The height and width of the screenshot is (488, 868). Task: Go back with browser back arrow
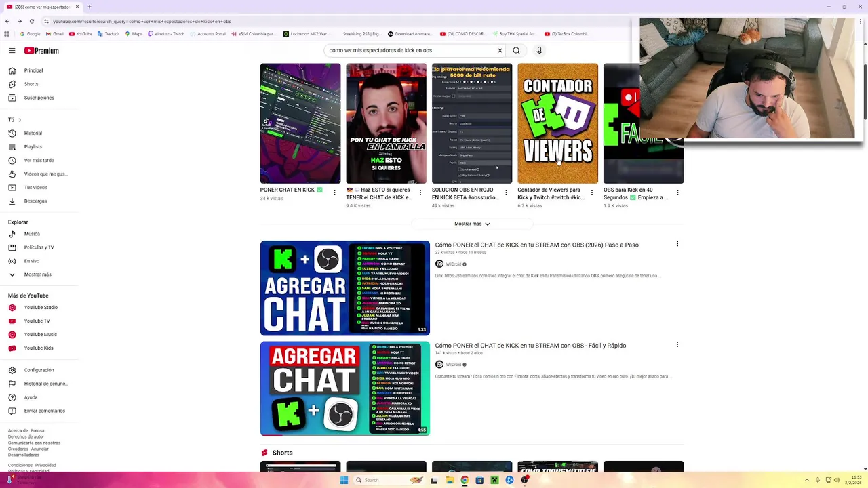7,22
